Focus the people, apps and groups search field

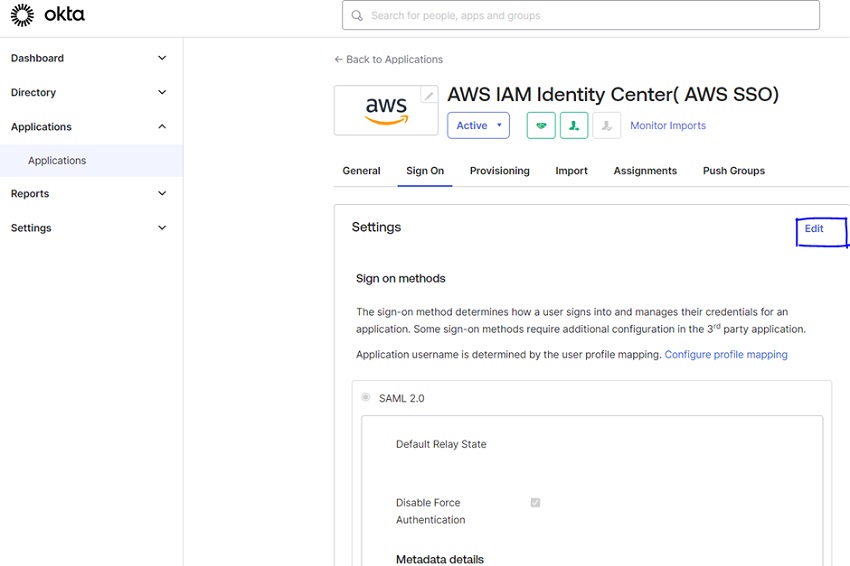pyautogui.click(x=590, y=16)
